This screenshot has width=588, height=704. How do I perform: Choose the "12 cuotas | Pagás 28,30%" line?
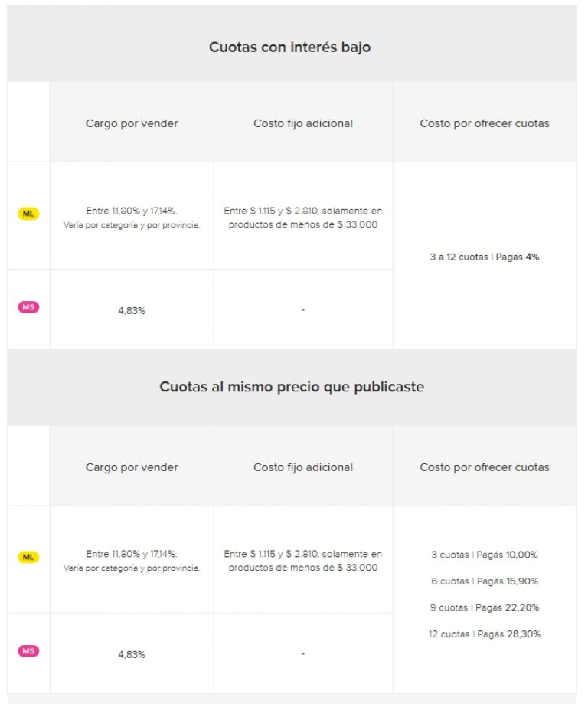coord(484,634)
